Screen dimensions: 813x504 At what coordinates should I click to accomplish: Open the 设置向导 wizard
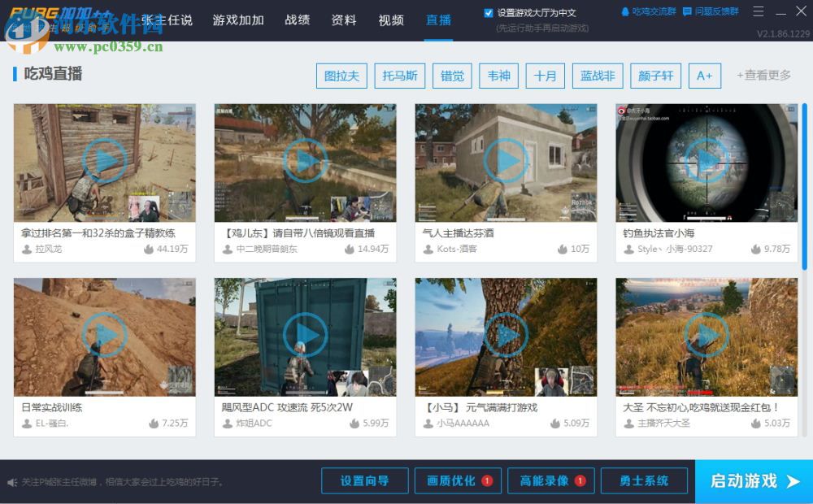(x=364, y=480)
